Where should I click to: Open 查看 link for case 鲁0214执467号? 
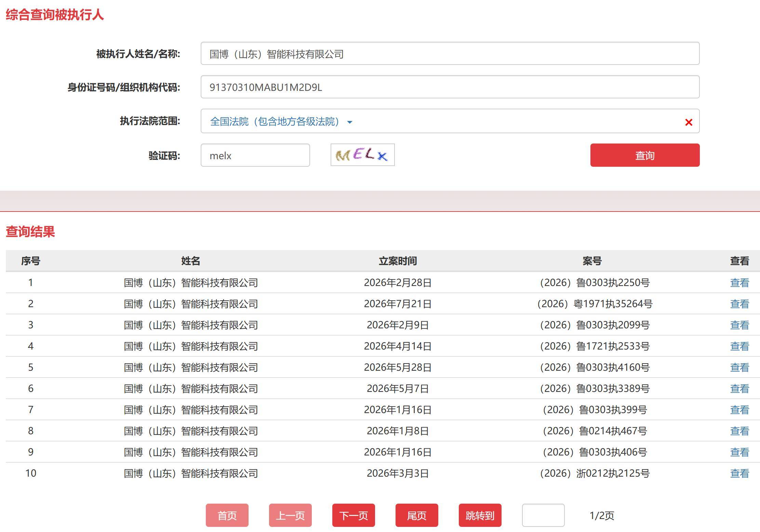pyautogui.click(x=739, y=431)
